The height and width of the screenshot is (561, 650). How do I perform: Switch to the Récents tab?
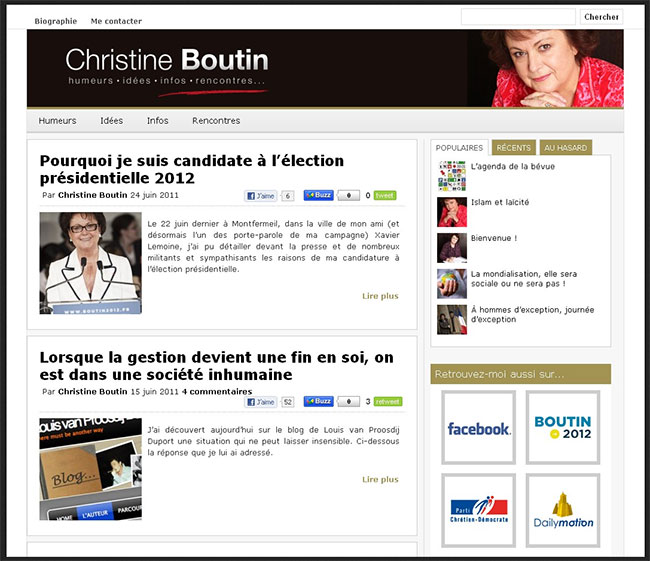tap(514, 148)
